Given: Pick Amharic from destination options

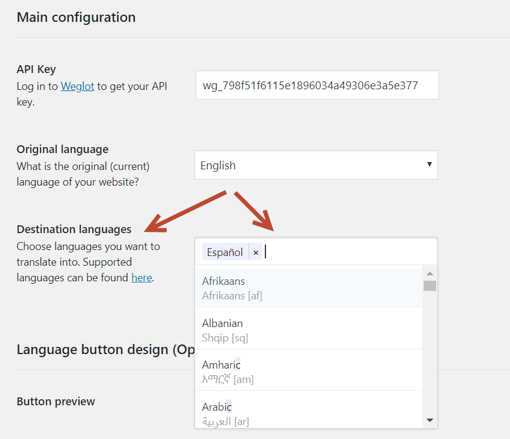Looking at the screenshot, I should pos(309,371).
